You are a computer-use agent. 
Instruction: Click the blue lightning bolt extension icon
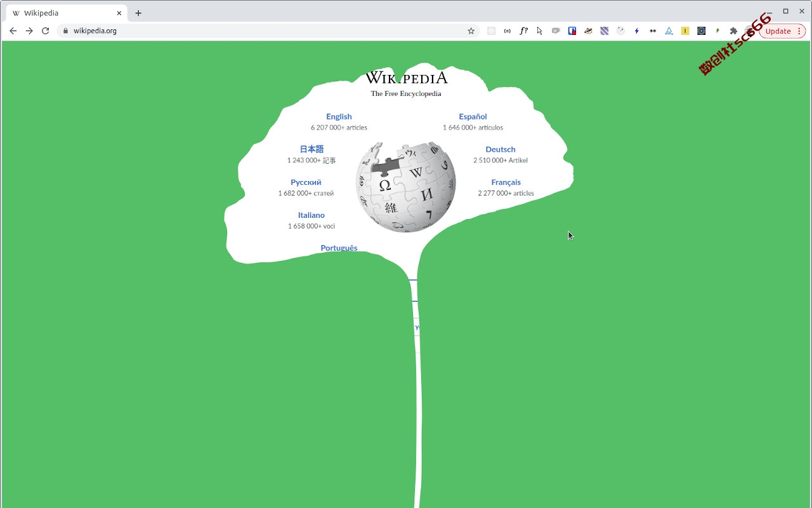click(637, 30)
